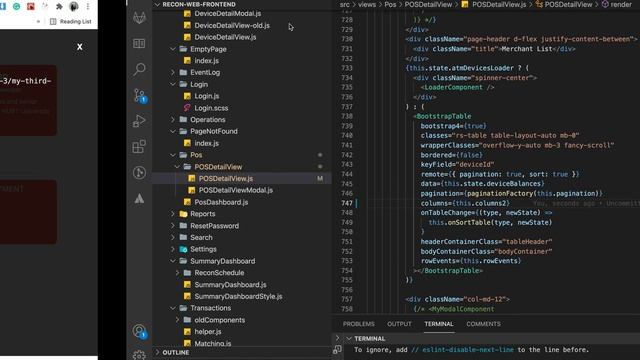This screenshot has height=360, width=640.
Task: Collapse the PageNotFound folder
Action: pyautogui.click(x=173, y=131)
